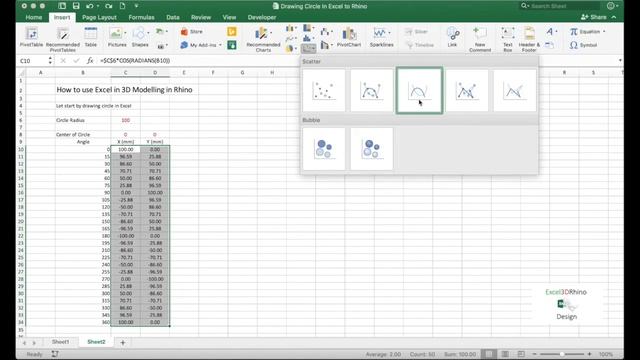Viewport: 640px width, 360px height.
Task: Open the user account dropdown
Action: click(611, 6)
